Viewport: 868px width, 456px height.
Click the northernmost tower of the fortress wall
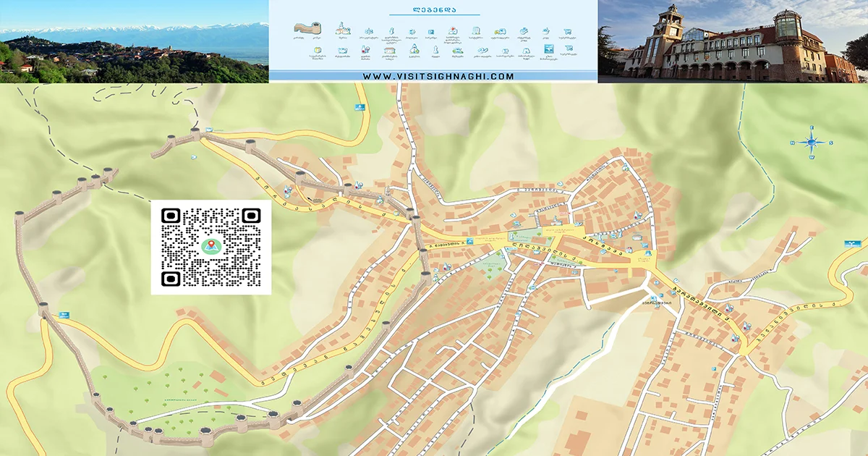coord(194,133)
